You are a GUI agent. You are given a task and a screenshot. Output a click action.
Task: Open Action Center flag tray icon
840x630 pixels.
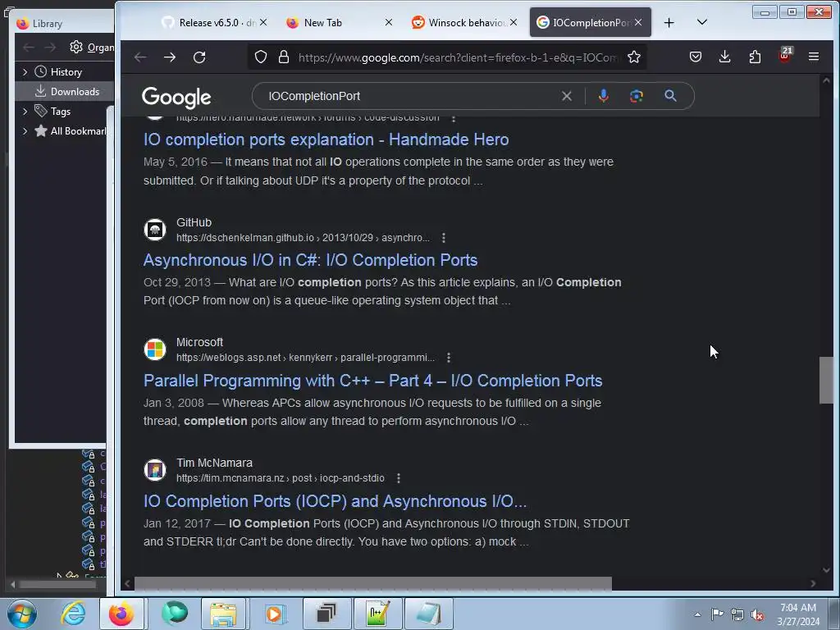(x=717, y=614)
